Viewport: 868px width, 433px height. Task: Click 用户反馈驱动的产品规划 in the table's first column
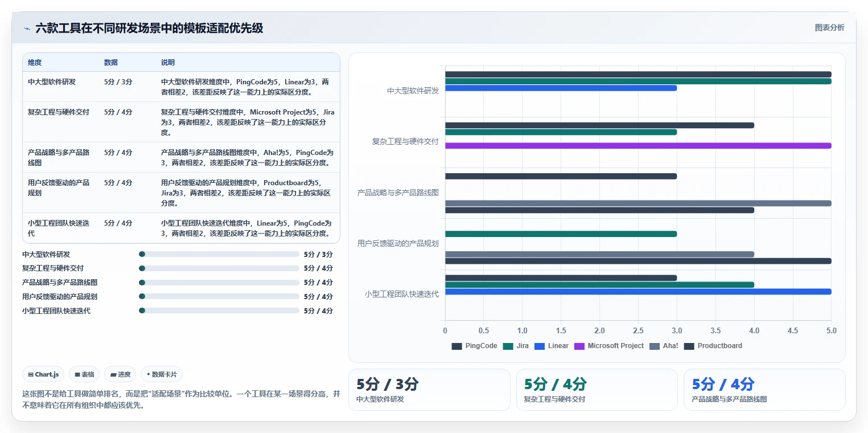click(x=59, y=188)
